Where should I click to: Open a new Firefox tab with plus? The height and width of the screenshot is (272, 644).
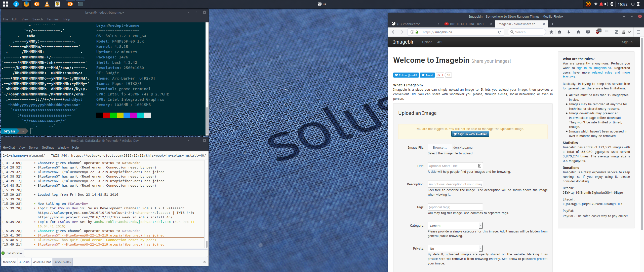[553, 24]
